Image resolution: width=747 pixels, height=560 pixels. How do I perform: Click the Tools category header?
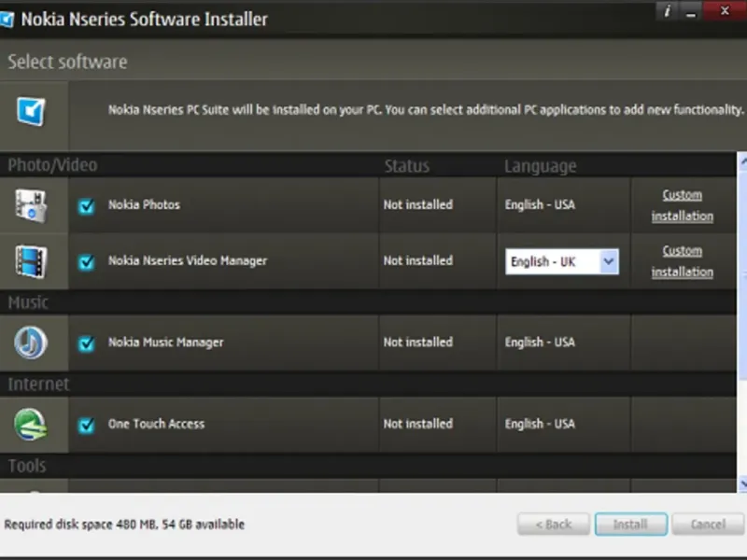(27, 466)
